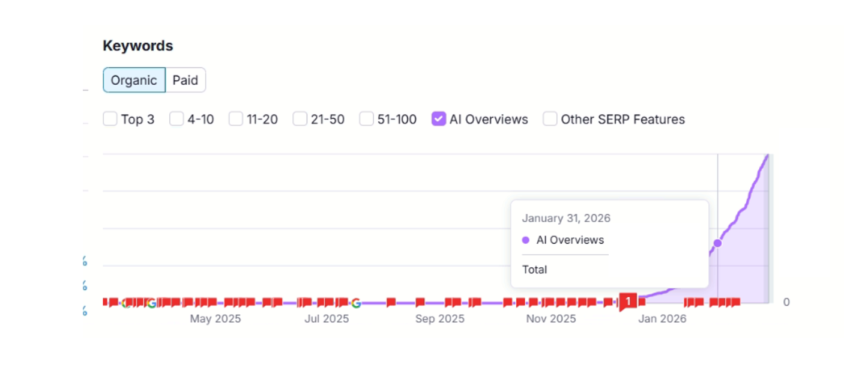Click the rightmost red flag after Jan 2026
The width and height of the screenshot is (868, 370).
(736, 302)
